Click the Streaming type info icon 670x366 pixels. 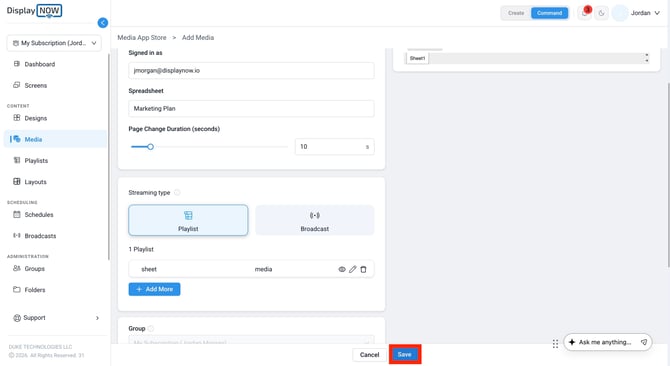(x=177, y=193)
